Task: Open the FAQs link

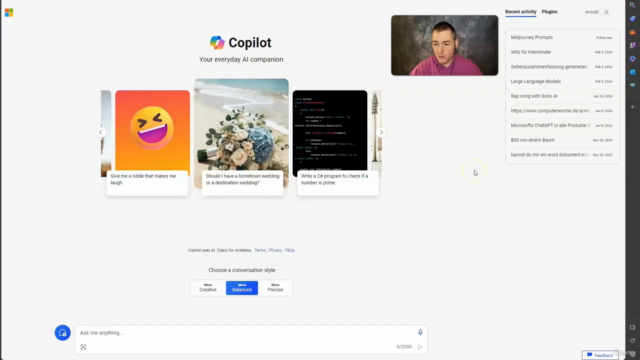Action: pyautogui.click(x=290, y=250)
